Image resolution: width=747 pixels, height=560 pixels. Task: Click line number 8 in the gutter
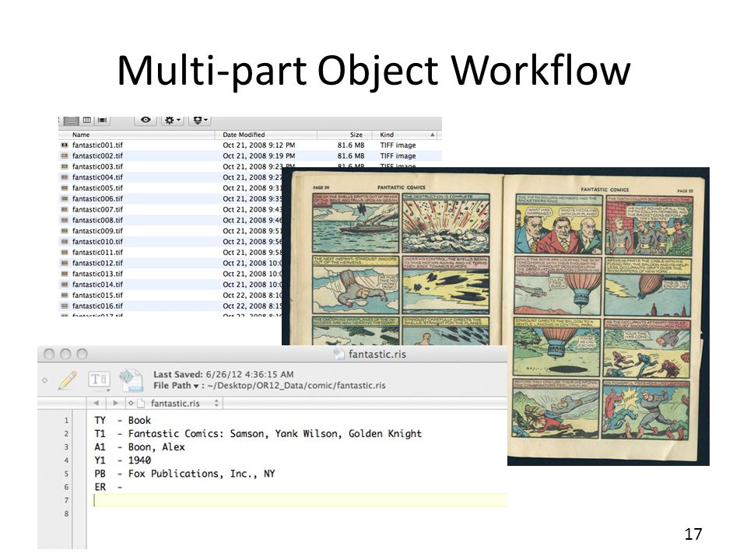point(66,514)
